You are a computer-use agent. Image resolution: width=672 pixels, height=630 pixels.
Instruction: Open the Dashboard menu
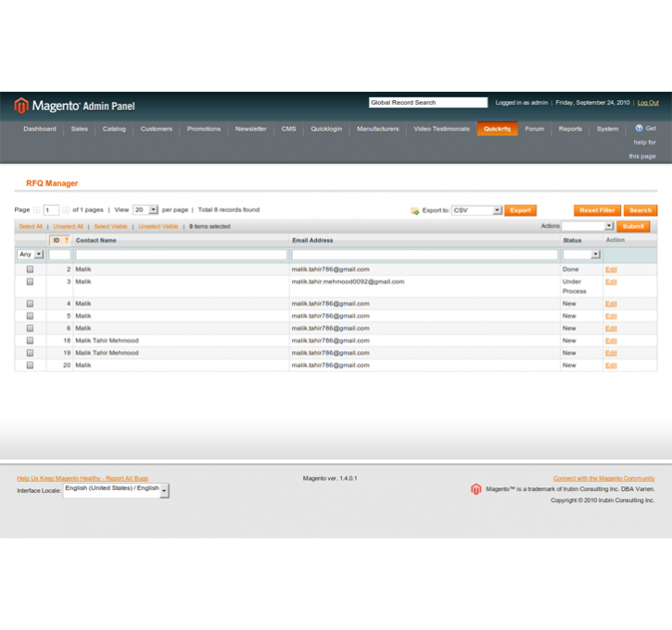click(40, 129)
